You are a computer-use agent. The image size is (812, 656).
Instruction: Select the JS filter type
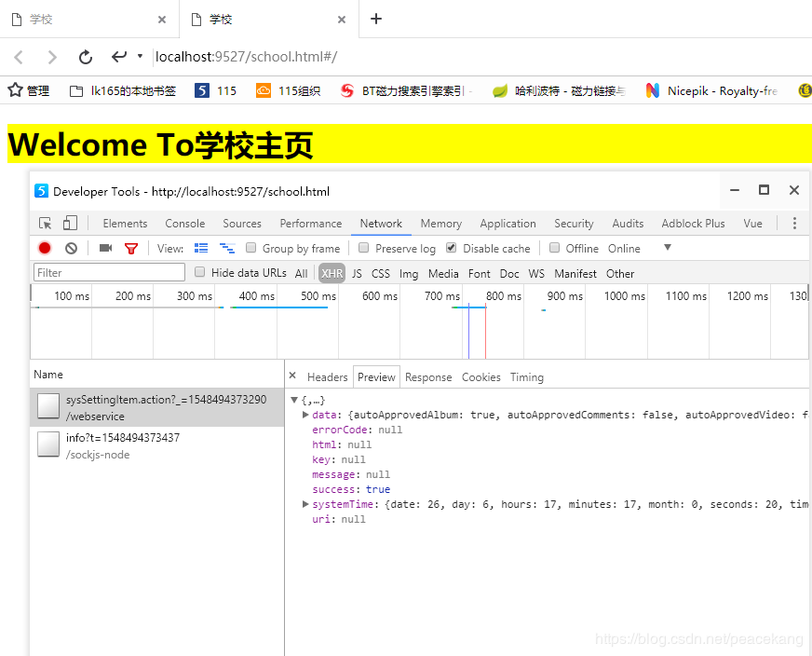tap(357, 274)
